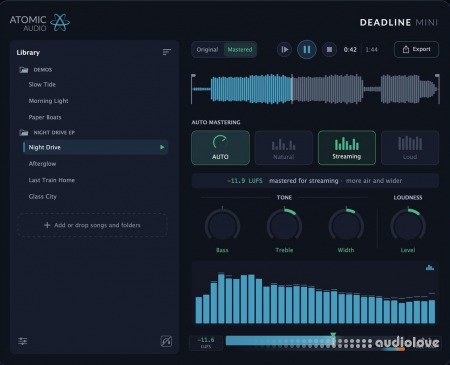Click the Treble knob
450x365 pixels.
click(284, 226)
